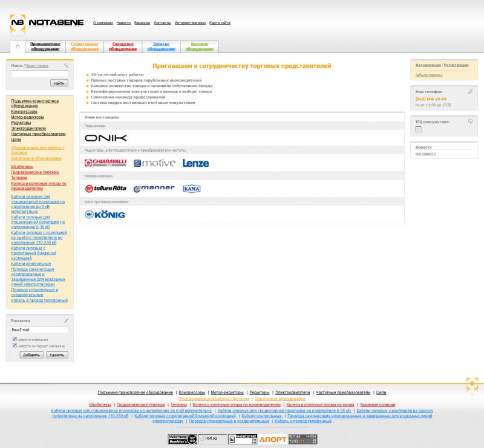
Task: Click the chat icon beside ICQ консультант
Action: (x=470, y=122)
